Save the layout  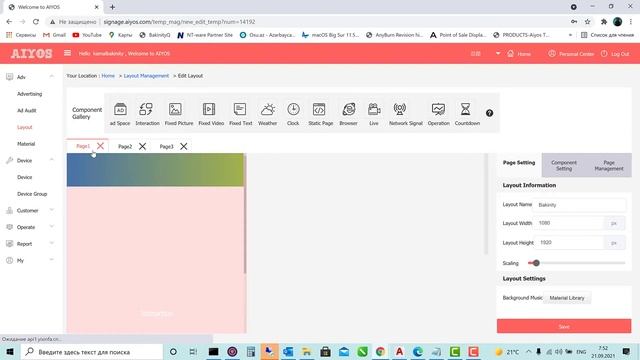pos(564,327)
